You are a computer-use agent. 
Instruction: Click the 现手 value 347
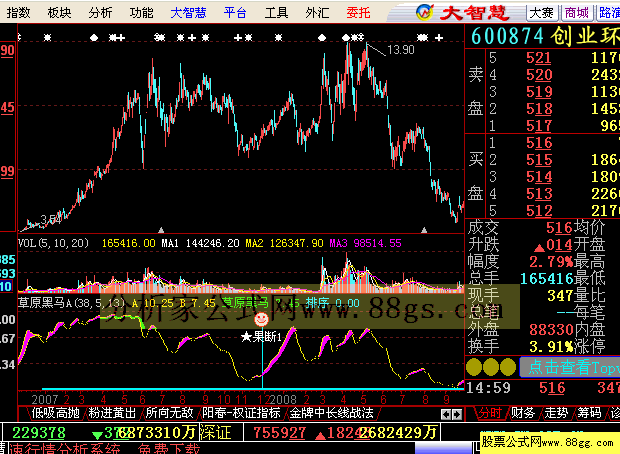(560, 296)
